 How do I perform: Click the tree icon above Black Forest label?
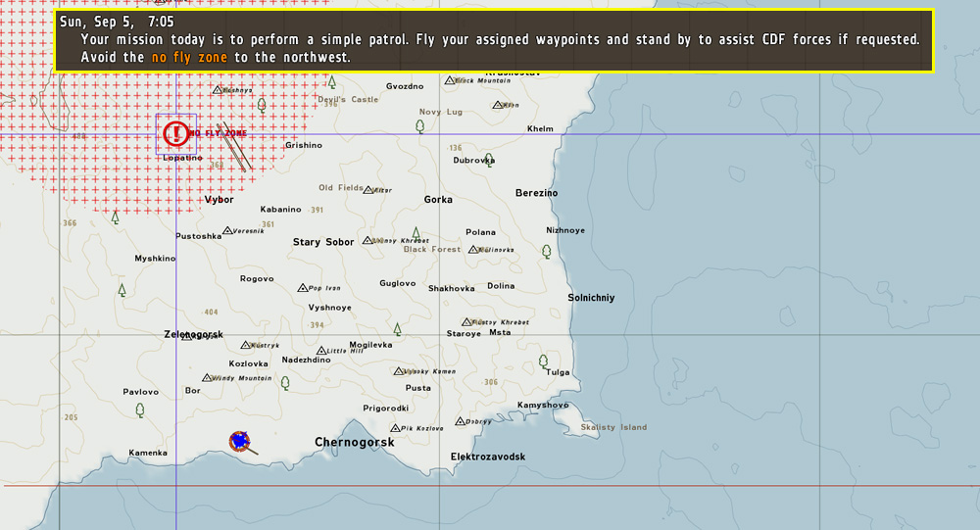pos(416,234)
